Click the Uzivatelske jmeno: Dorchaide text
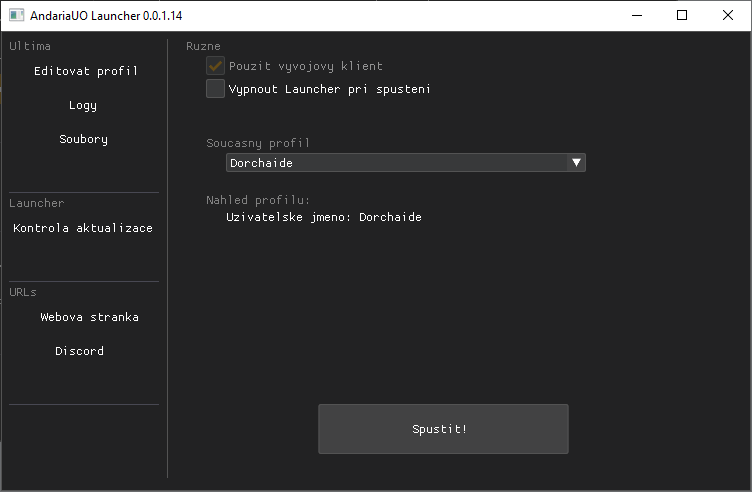Viewport: 752px width, 492px height. coord(324,217)
